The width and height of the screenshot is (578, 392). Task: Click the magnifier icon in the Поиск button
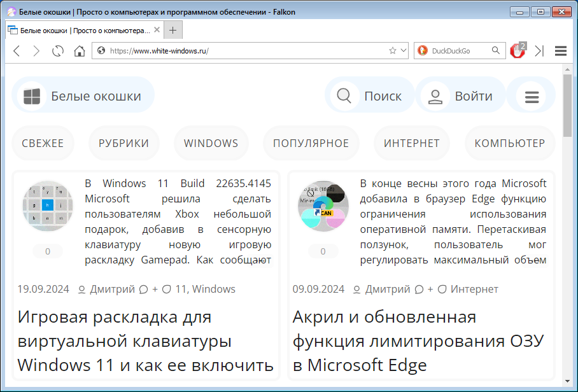point(344,96)
